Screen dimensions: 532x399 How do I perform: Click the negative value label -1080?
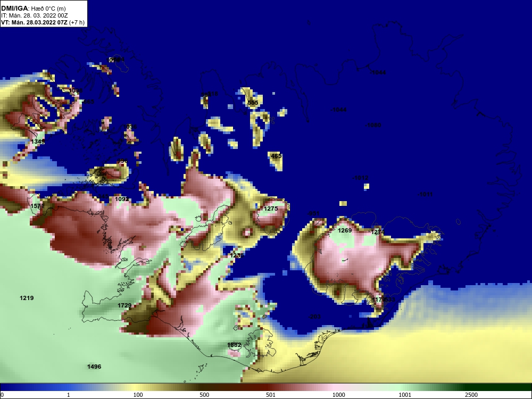pos(373,125)
